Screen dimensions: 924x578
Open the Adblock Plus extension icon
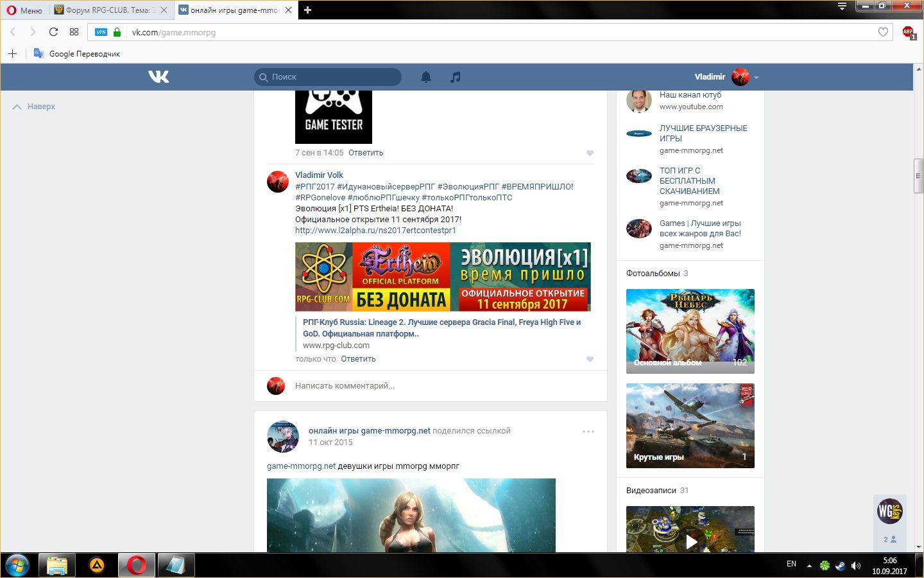click(909, 32)
